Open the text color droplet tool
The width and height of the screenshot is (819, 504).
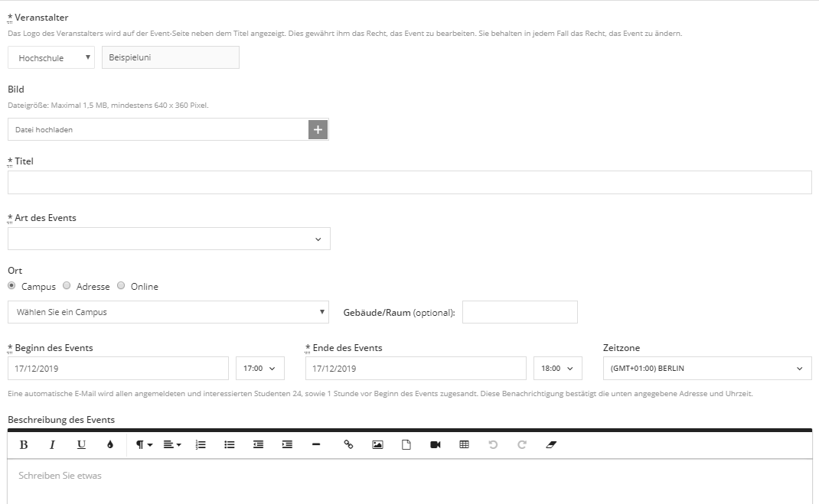tap(110, 444)
